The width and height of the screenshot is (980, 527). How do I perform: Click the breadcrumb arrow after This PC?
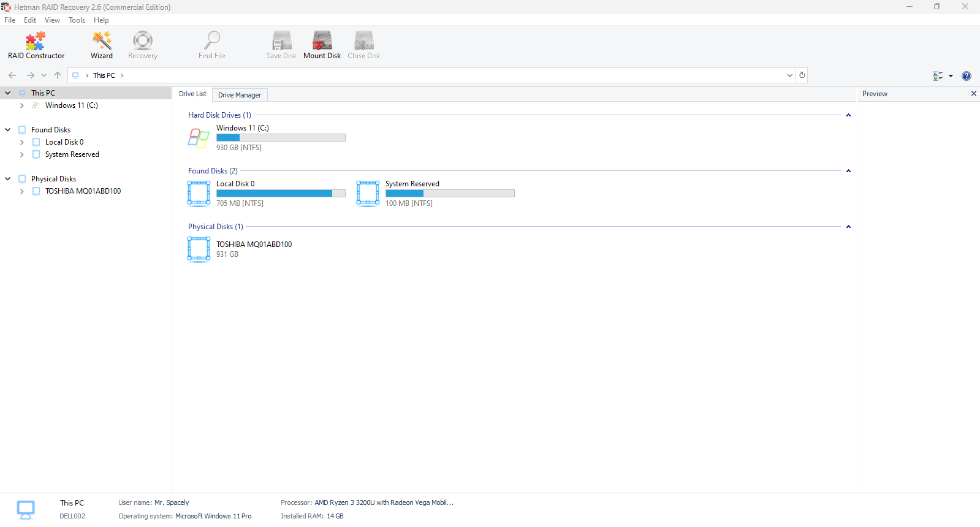122,75
